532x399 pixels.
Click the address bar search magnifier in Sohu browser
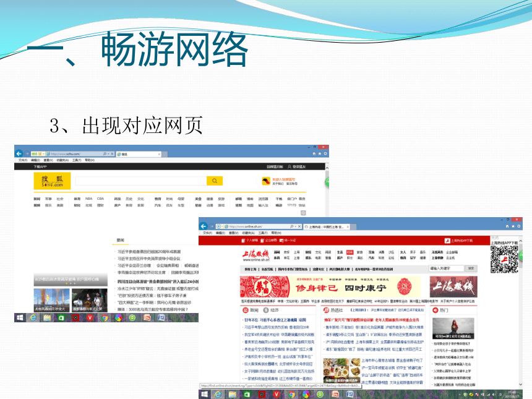(x=105, y=154)
